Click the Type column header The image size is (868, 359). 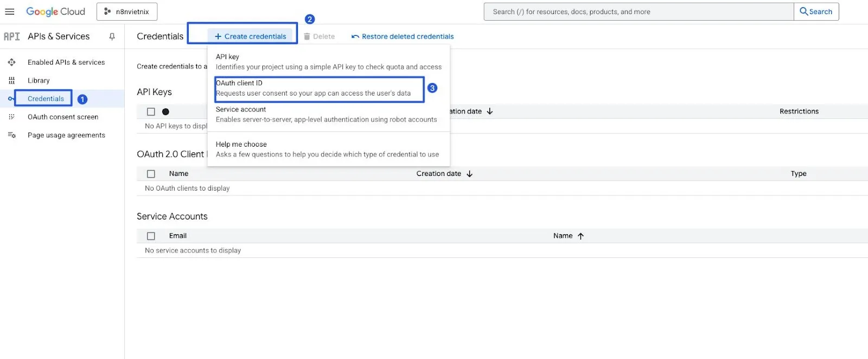(x=799, y=174)
